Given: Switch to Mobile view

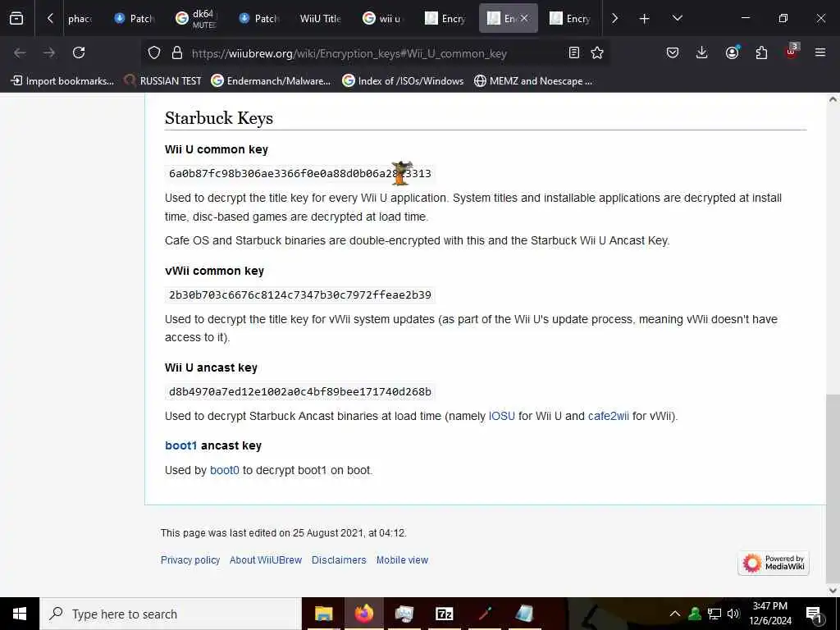Looking at the screenshot, I should click(x=402, y=559).
